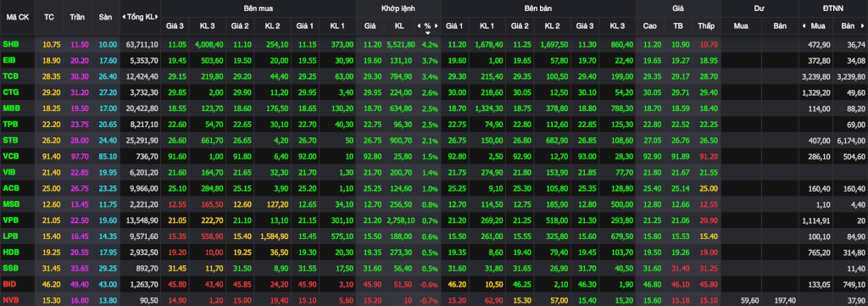
Task: Click right arrow after ĐTNN Bán header
Action: coord(863,26)
